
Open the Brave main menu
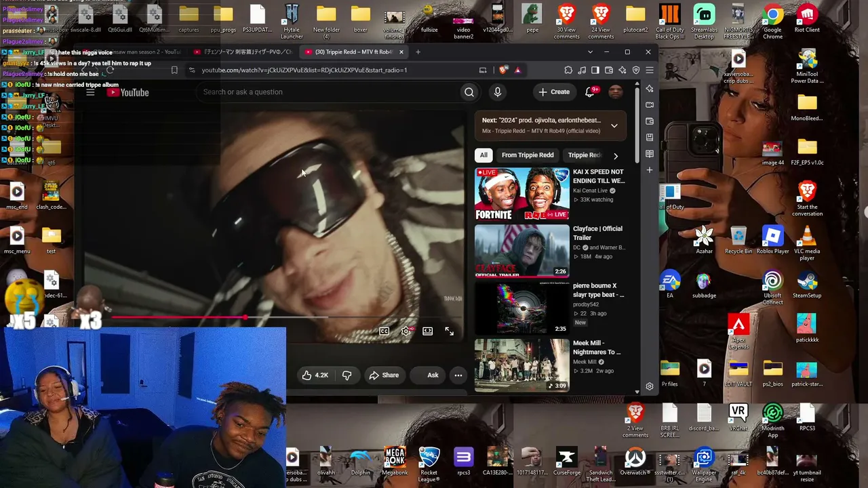649,70
